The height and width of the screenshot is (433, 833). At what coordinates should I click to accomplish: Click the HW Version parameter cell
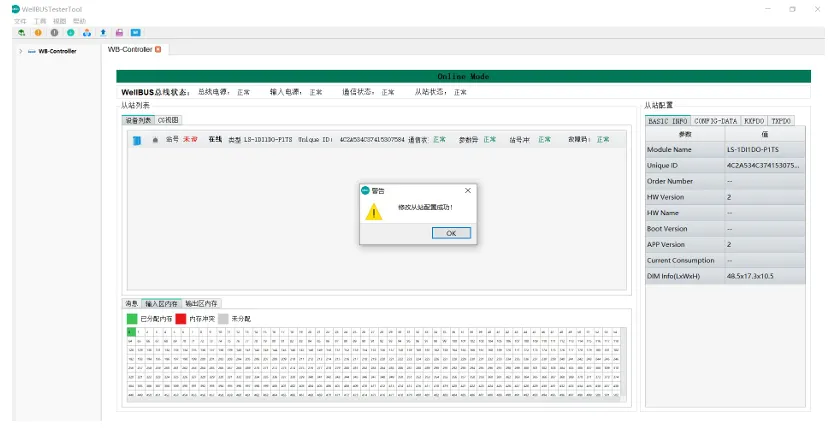(x=685, y=197)
